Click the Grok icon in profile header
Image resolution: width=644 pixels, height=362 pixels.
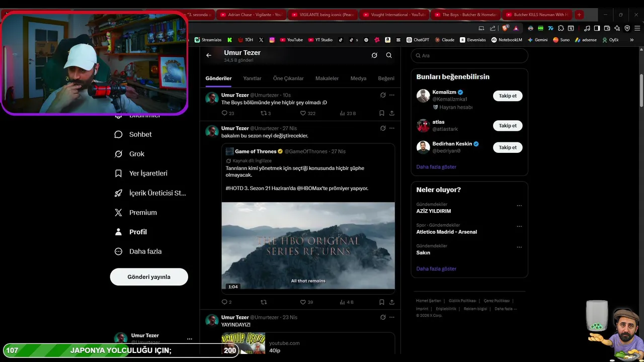[x=374, y=55]
